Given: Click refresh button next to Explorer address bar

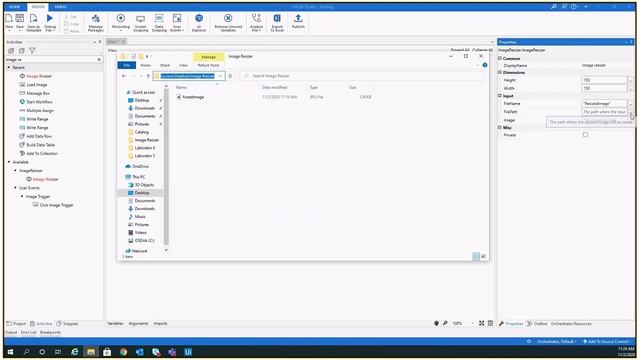Looking at the screenshot, I should (231, 76).
